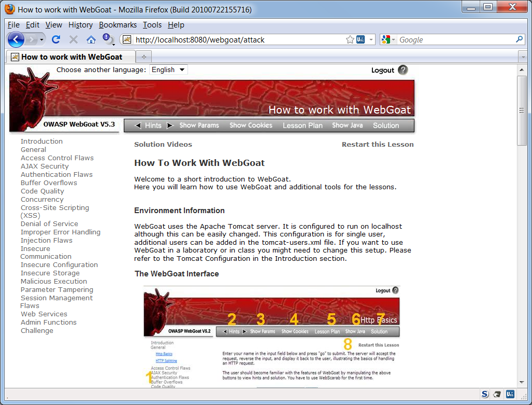Viewport: 532px width, 405px height.
Task: Click Restart this Lesson link
Action: pos(377,144)
